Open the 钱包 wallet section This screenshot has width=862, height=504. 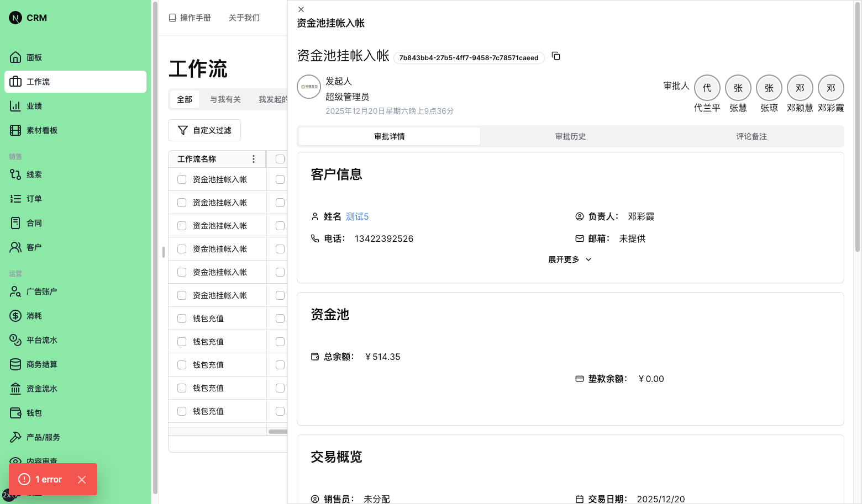[33, 412]
